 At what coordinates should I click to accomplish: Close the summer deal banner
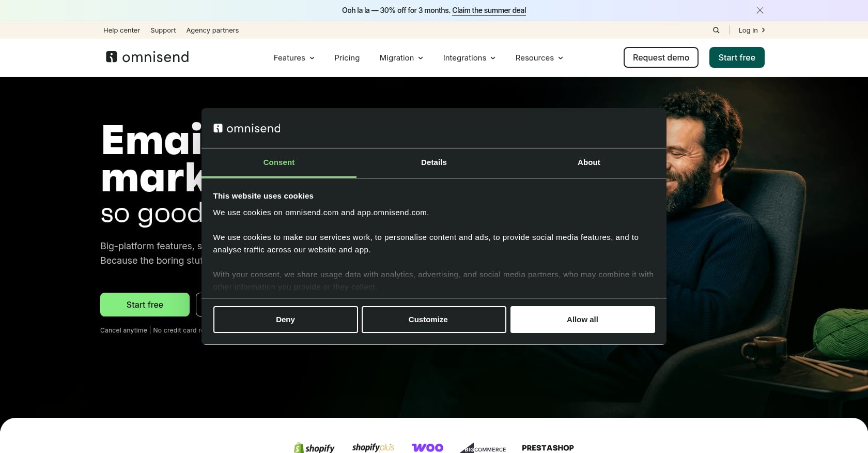[760, 10]
